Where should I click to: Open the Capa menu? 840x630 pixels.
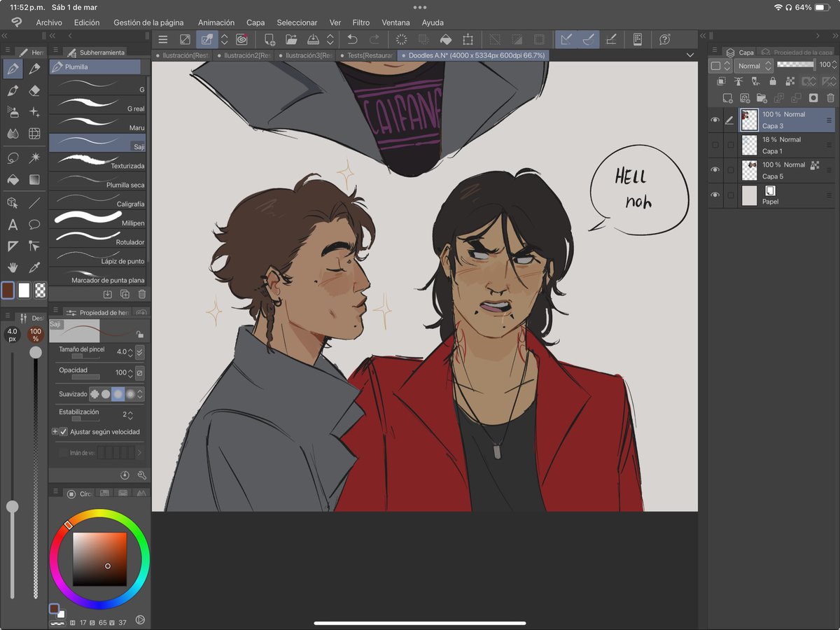255,22
